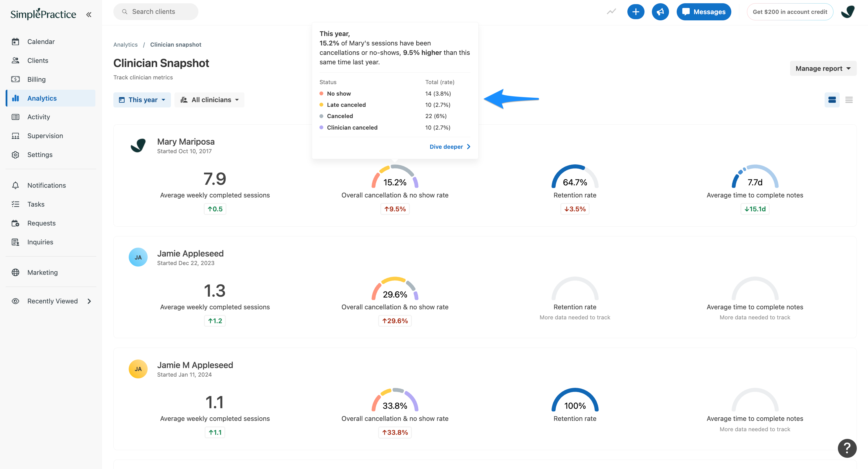Expand the Recently Viewed chevron
Screen dimensions: 868x469
coord(89,301)
